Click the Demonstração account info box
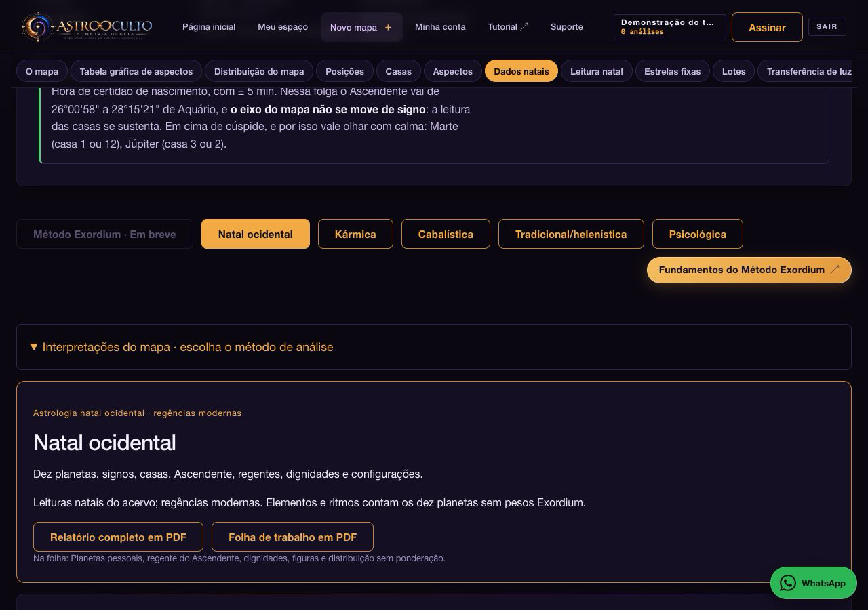The width and height of the screenshot is (868, 610). click(670, 27)
